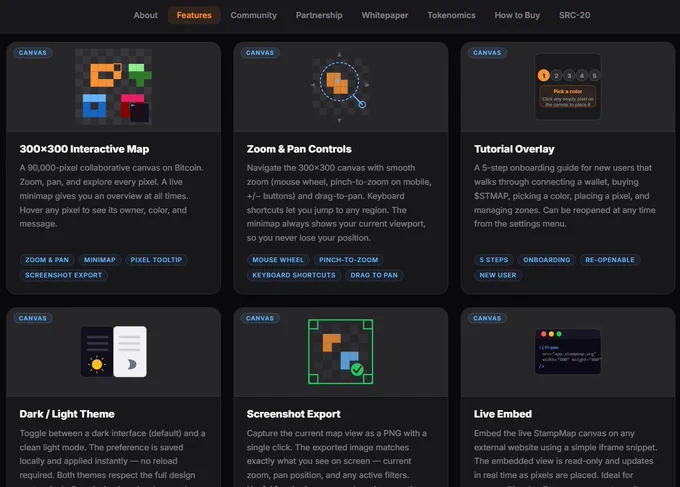The image size is (680, 487).
Task: Click CANVAS badge on Zoom & Pan card
Action: 260,52
